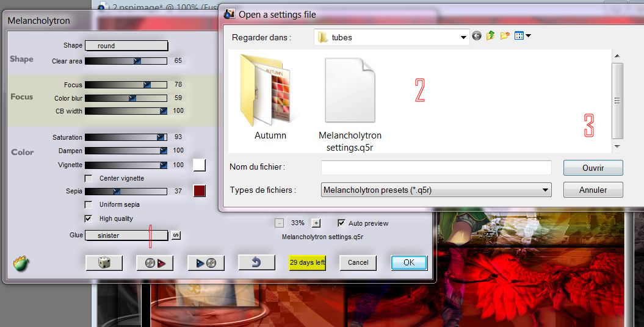Click the file list scrollbar thumb
Viewport: 644px width, 327px height.
(x=617, y=101)
